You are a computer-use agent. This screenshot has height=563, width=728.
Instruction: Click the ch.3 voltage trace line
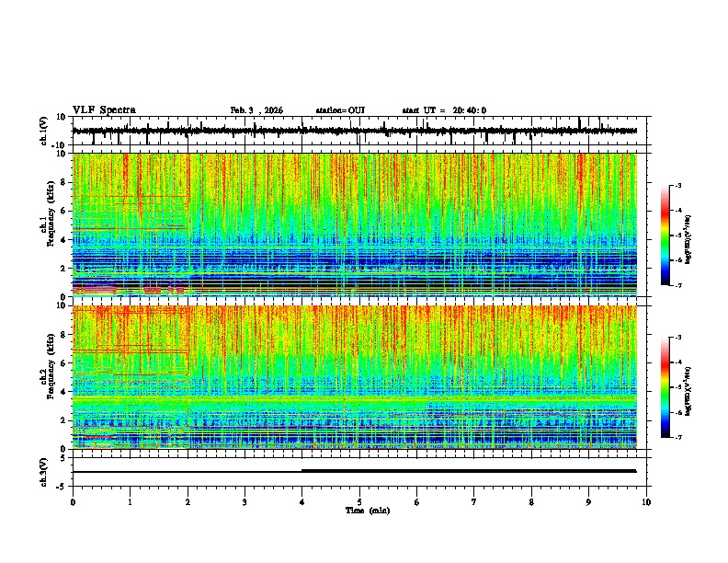(355, 471)
